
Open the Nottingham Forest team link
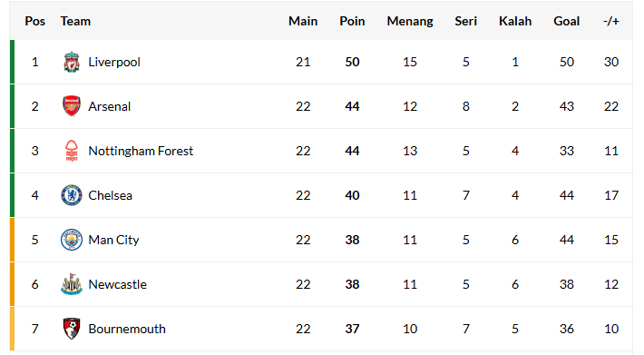point(141,151)
